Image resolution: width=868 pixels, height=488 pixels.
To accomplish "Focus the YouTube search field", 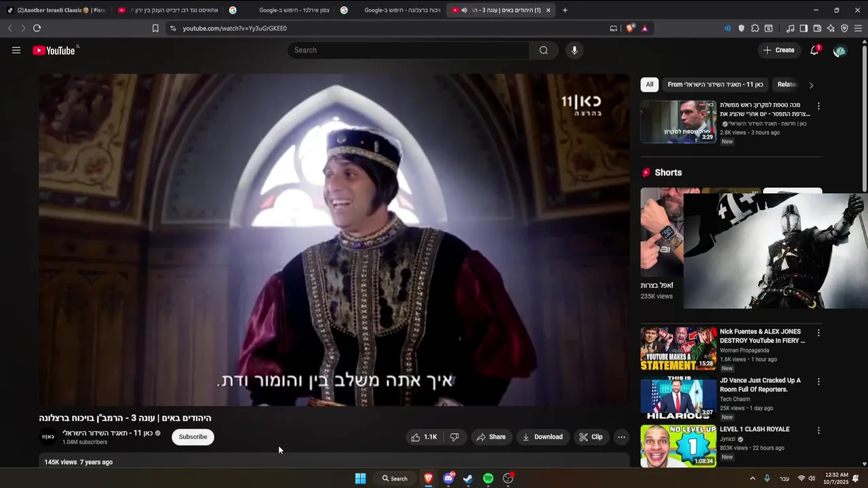I will tap(408, 50).
